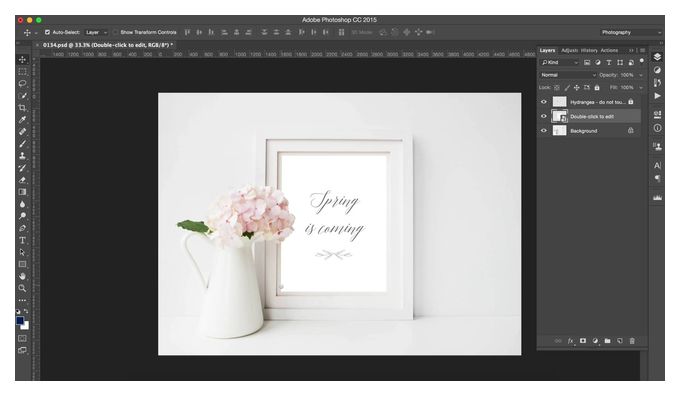Uncheck the Auto-Select checkbox
The width and height of the screenshot is (680, 396).
47,32
